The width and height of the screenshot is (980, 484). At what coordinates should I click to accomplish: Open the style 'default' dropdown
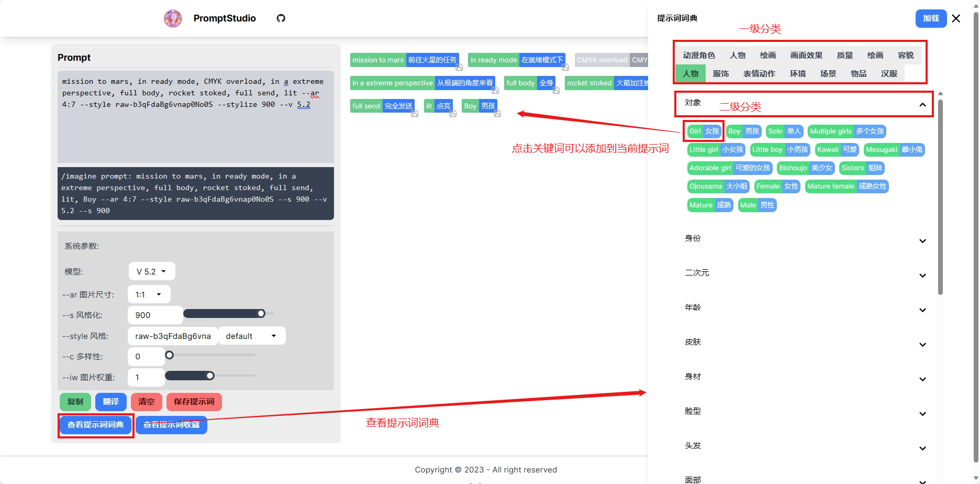252,336
